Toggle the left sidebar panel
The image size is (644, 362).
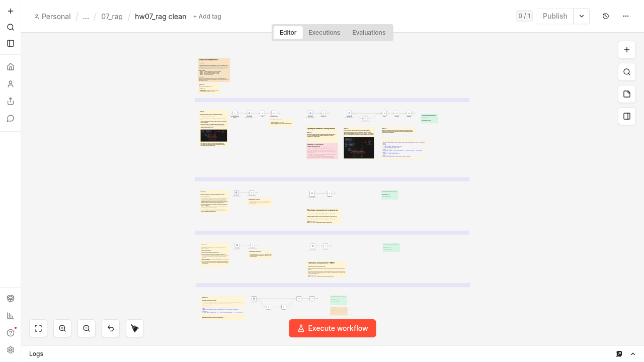11,43
